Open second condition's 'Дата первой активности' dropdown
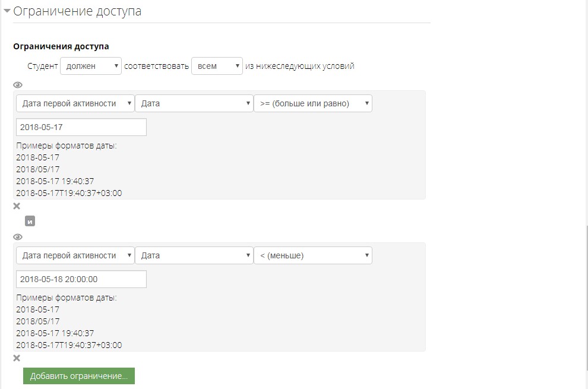 click(x=75, y=255)
